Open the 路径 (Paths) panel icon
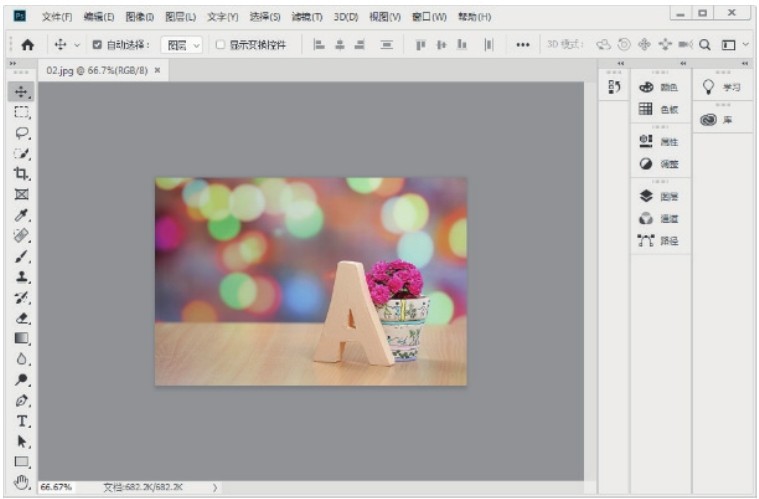This screenshot has height=499, width=759. click(646, 240)
